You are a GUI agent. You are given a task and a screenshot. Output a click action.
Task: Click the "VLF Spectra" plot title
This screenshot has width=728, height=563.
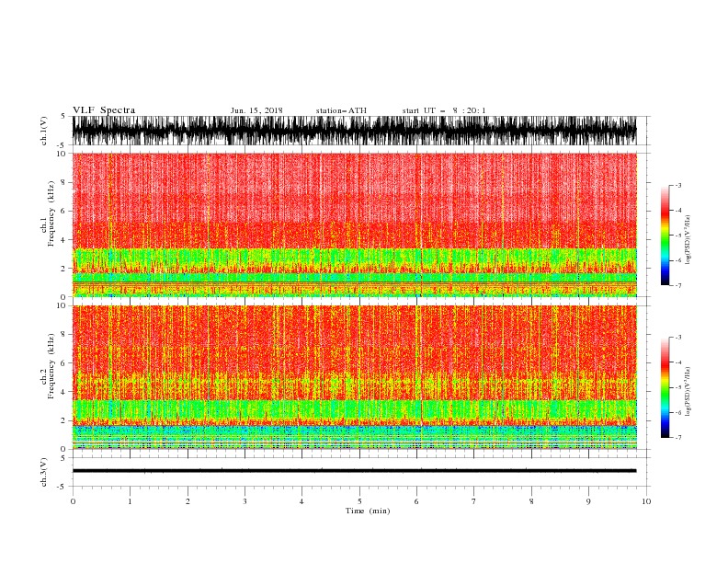[104, 110]
